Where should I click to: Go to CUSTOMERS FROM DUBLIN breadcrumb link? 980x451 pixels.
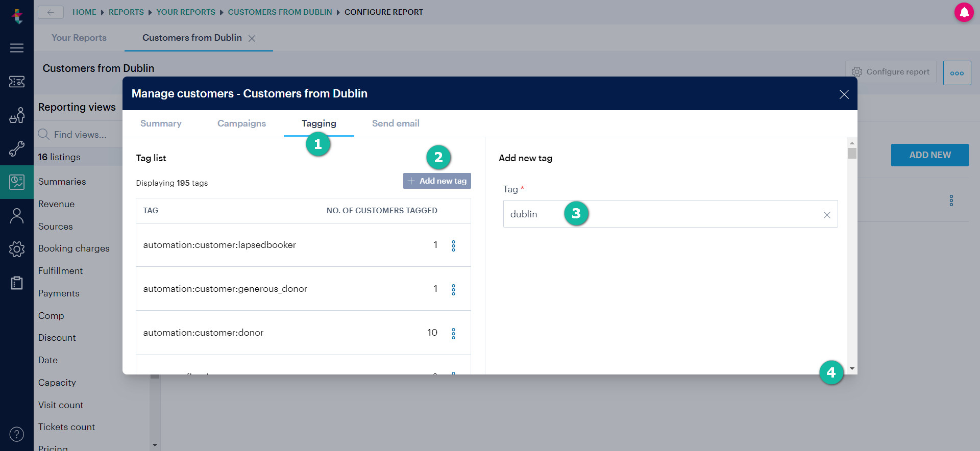pyautogui.click(x=280, y=12)
